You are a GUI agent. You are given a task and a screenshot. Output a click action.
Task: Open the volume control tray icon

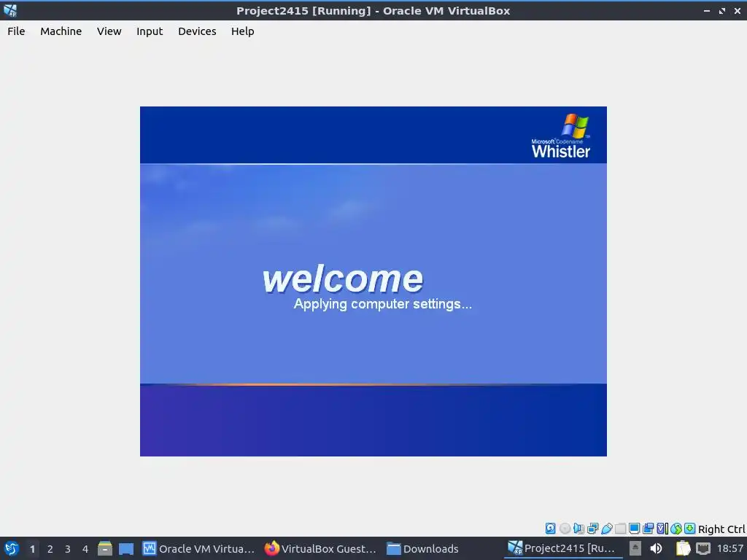pyautogui.click(x=656, y=548)
